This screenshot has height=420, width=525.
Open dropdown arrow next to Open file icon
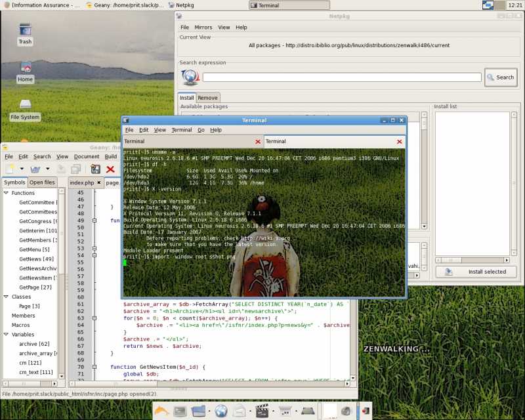pos(47,169)
